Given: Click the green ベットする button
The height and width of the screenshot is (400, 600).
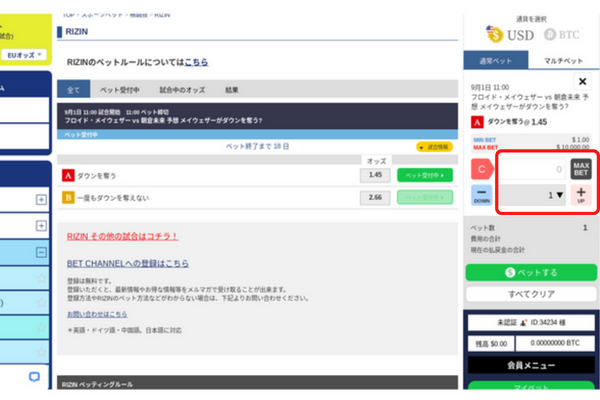Looking at the screenshot, I should click(531, 273).
